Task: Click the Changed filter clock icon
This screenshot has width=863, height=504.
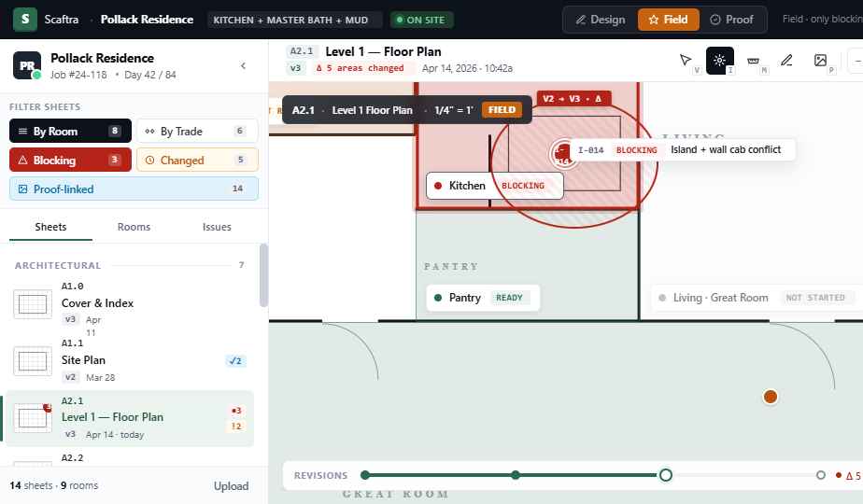Action: (149, 161)
